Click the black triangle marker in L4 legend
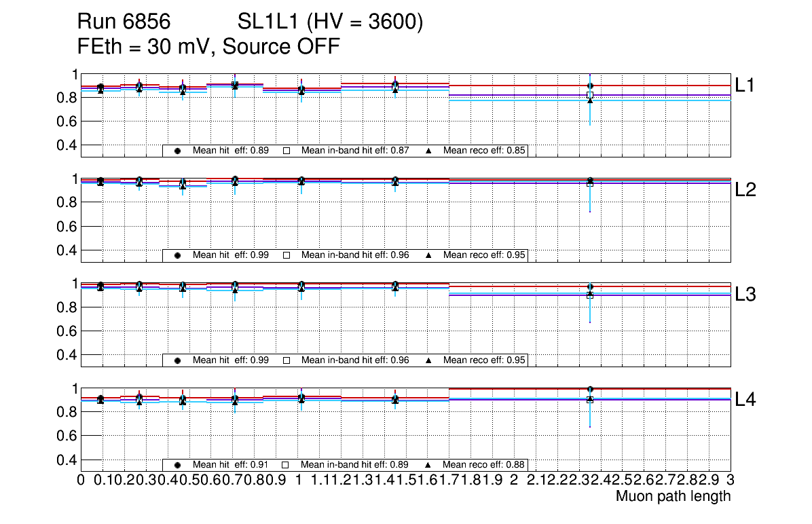 pyautogui.click(x=429, y=465)
